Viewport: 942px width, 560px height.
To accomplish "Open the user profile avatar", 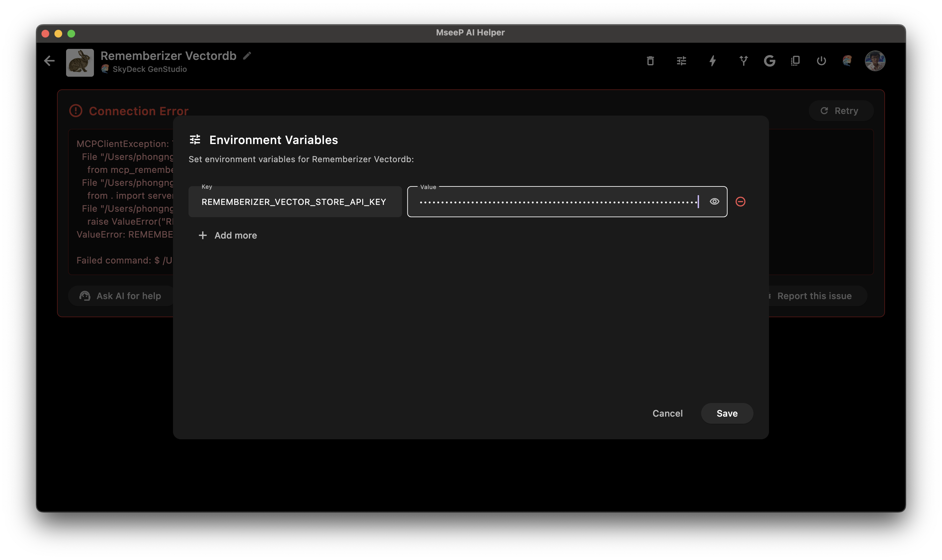I will point(875,61).
